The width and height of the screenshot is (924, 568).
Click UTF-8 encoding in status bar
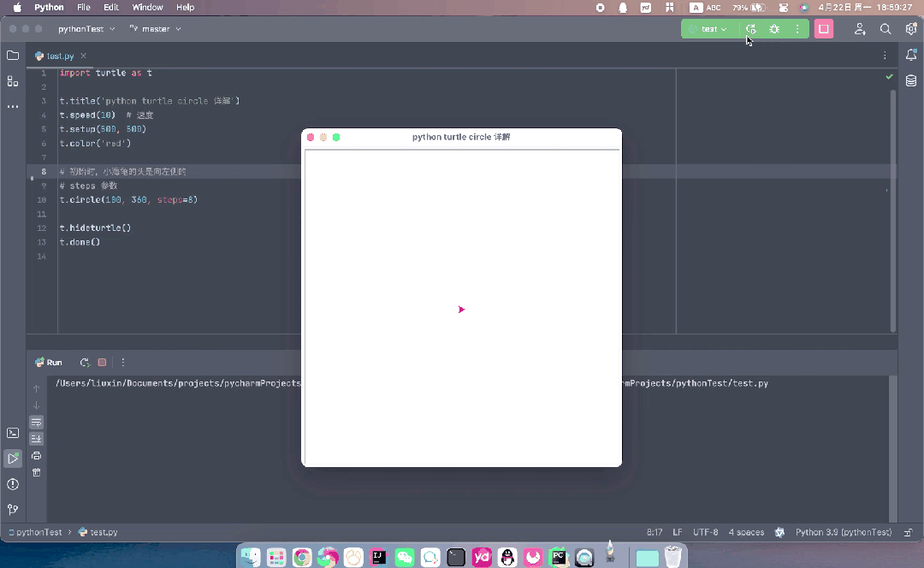coord(705,532)
